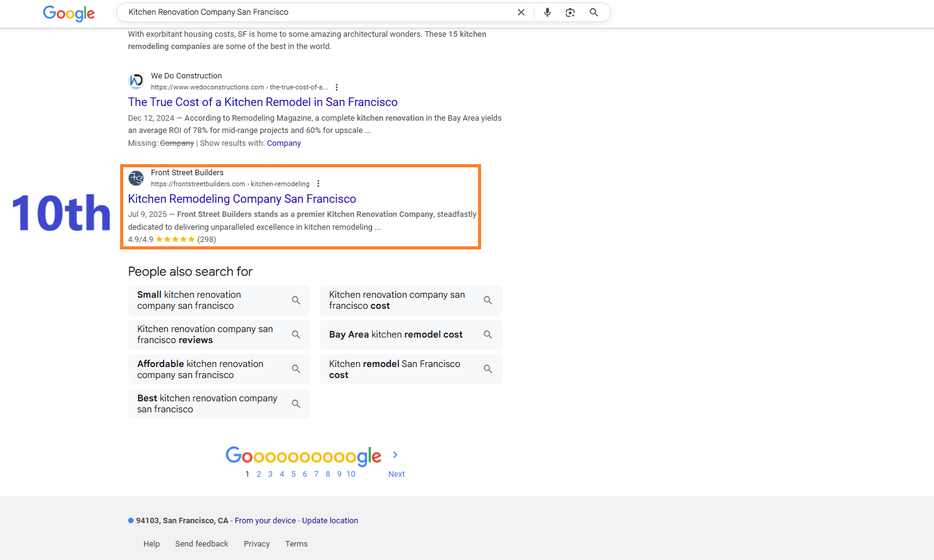Select 'Kitchen remodel San Francisco cost' suggestion
This screenshot has width=934, height=560.
411,369
